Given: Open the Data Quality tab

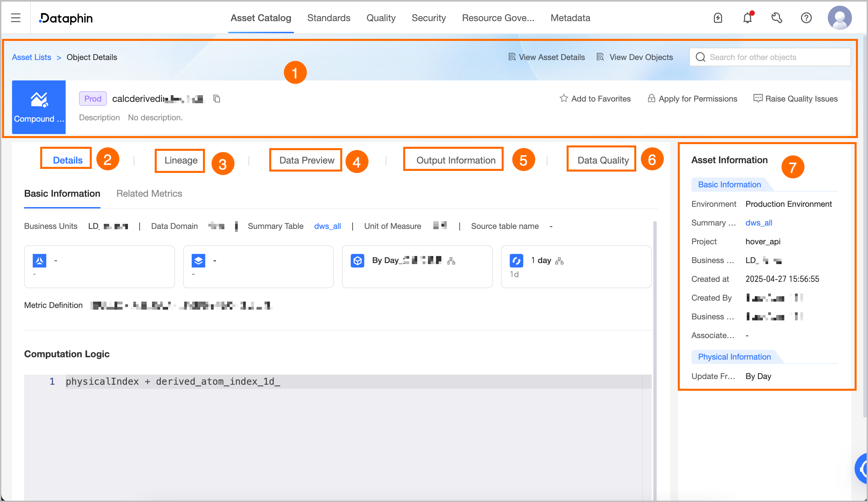Looking at the screenshot, I should click(x=603, y=160).
